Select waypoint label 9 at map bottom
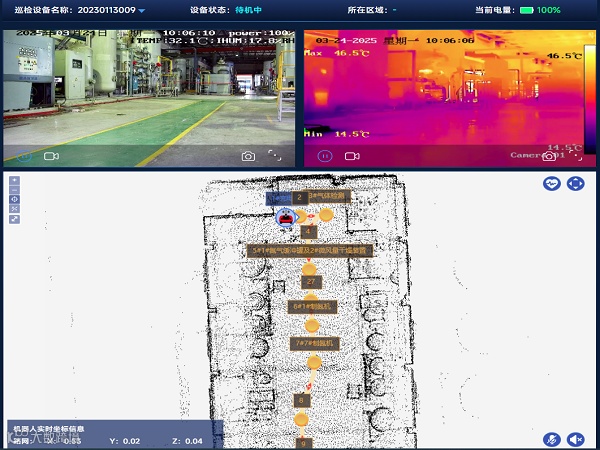Image resolution: width=600 pixels, height=450 pixels. 304,443
